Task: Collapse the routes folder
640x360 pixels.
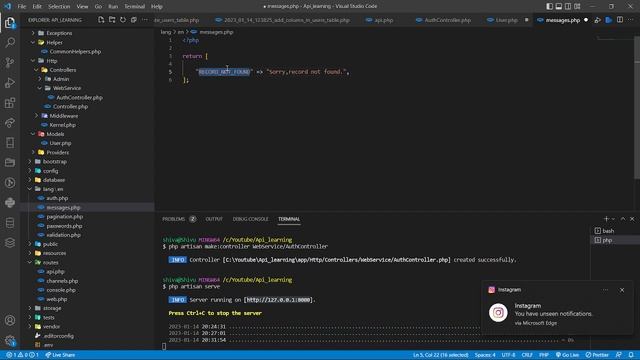Action: pyautogui.click(x=51, y=262)
